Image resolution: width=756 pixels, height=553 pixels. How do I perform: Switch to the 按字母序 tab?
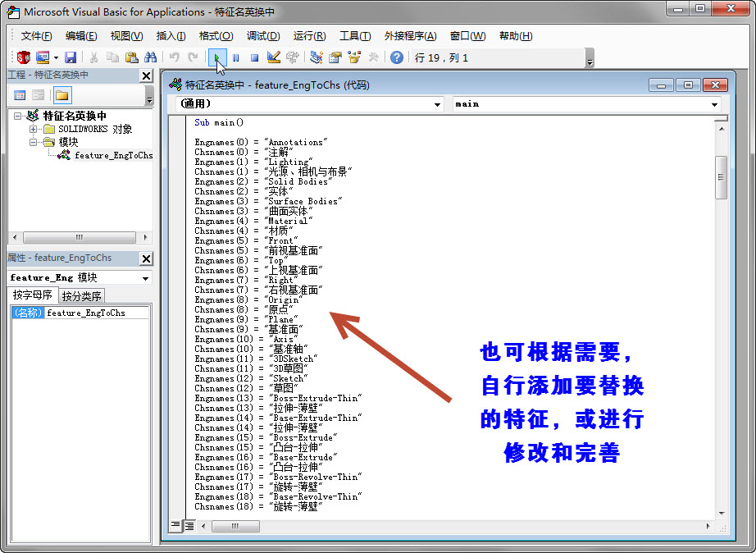pos(32,295)
